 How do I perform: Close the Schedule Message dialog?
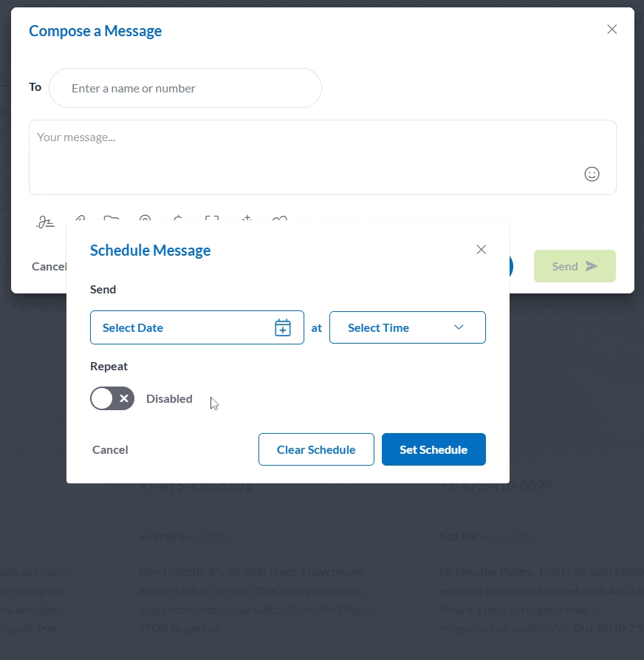(x=482, y=250)
